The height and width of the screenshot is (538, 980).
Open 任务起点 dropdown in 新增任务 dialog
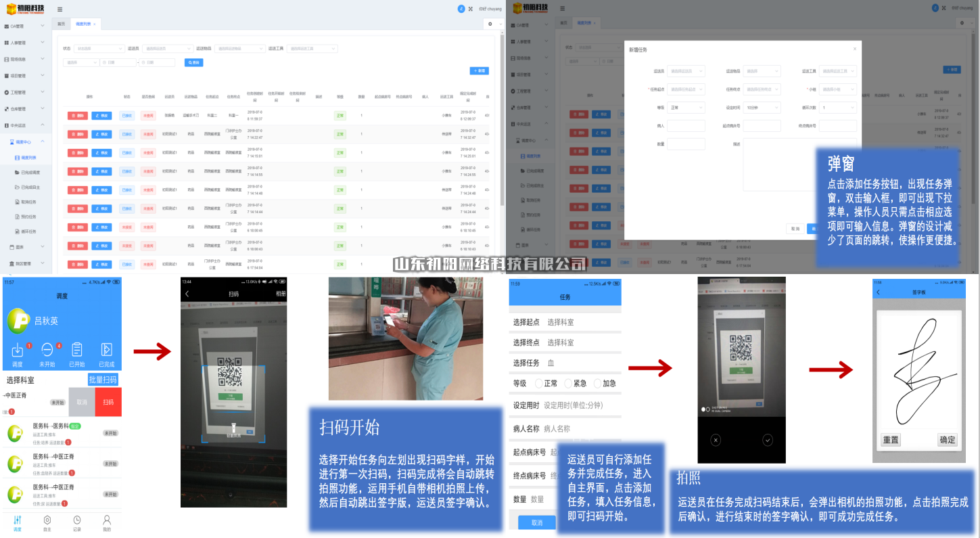[x=686, y=89]
